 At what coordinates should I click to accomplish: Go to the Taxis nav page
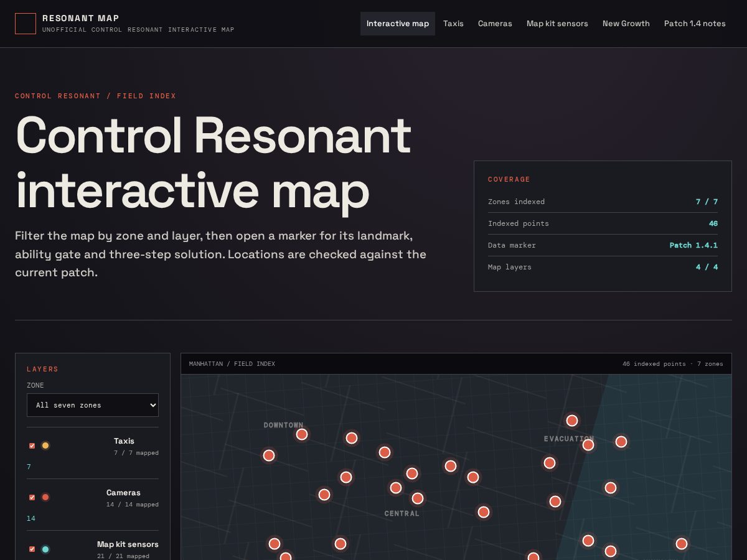point(453,24)
